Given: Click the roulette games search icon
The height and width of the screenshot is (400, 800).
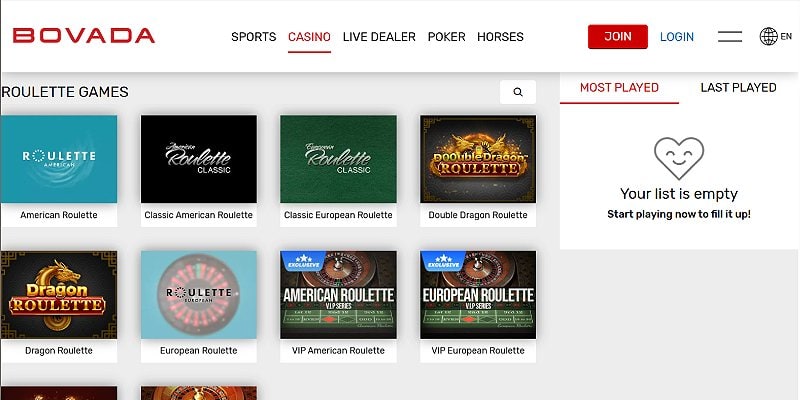Looking at the screenshot, I should 518,92.
